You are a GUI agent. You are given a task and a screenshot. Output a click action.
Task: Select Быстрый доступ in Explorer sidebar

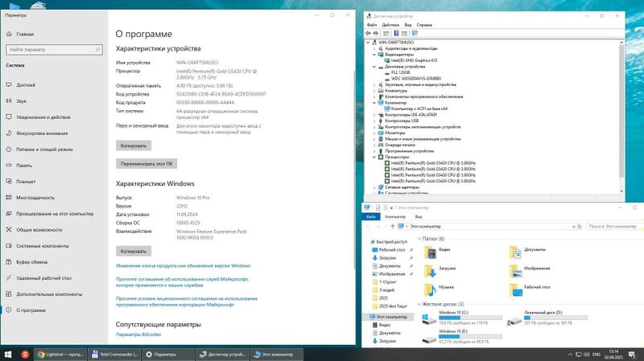pos(391,242)
